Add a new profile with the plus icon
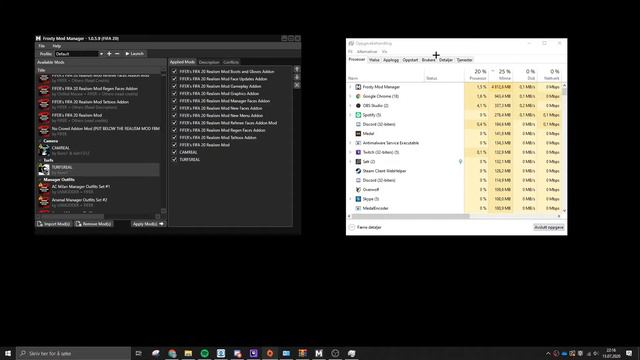 [x=109, y=54]
